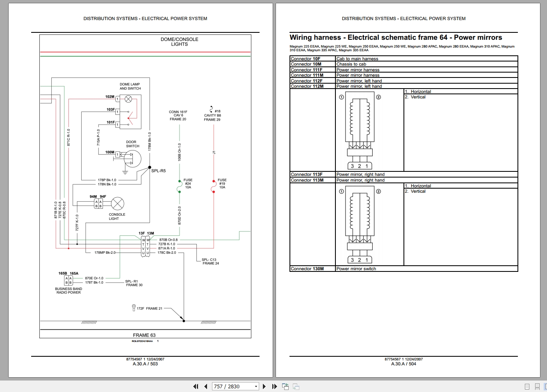This screenshot has height=392, width=547.
Task: Return to the previous view
Action: tap(285, 386)
